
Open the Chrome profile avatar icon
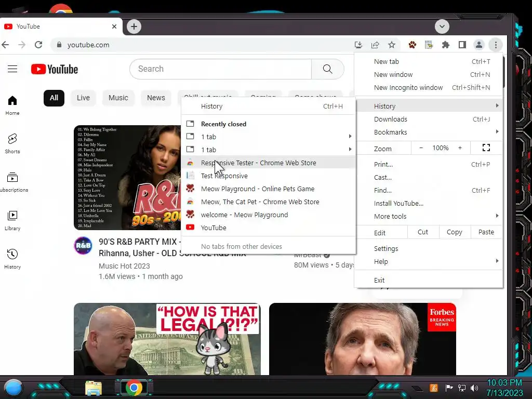coord(478,45)
